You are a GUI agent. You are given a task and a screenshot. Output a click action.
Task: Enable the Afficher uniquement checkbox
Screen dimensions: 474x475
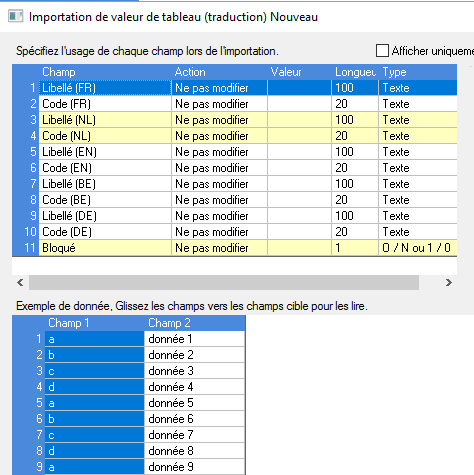[x=382, y=51]
